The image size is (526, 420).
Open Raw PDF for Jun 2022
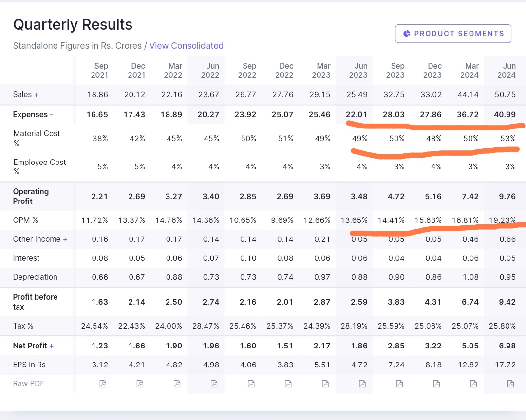point(214,383)
